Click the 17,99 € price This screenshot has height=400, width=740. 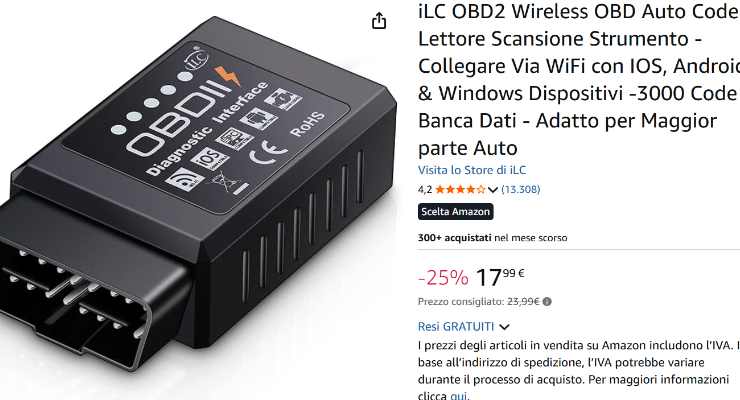(500, 277)
